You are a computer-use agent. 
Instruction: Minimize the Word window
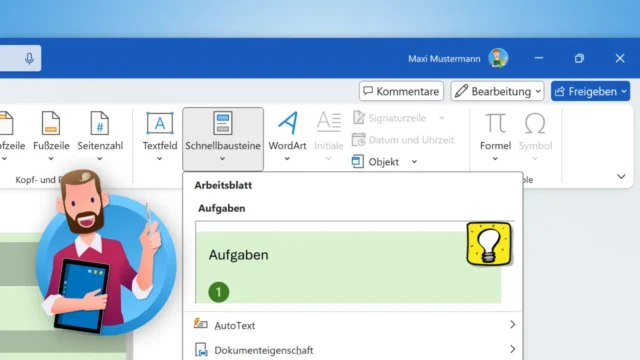539,58
